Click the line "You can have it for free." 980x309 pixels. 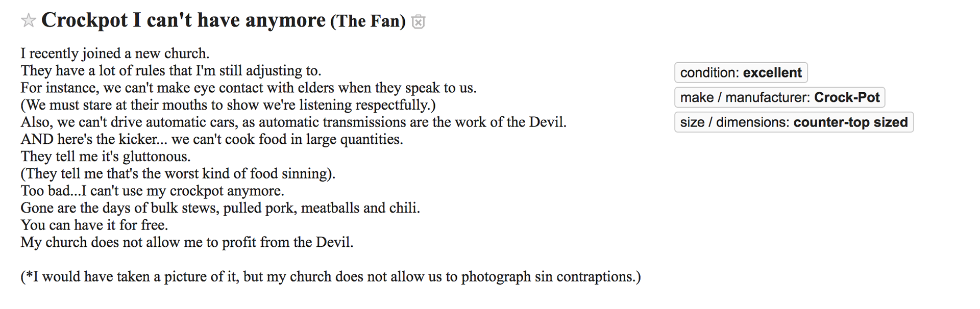pyautogui.click(x=94, y=225)
